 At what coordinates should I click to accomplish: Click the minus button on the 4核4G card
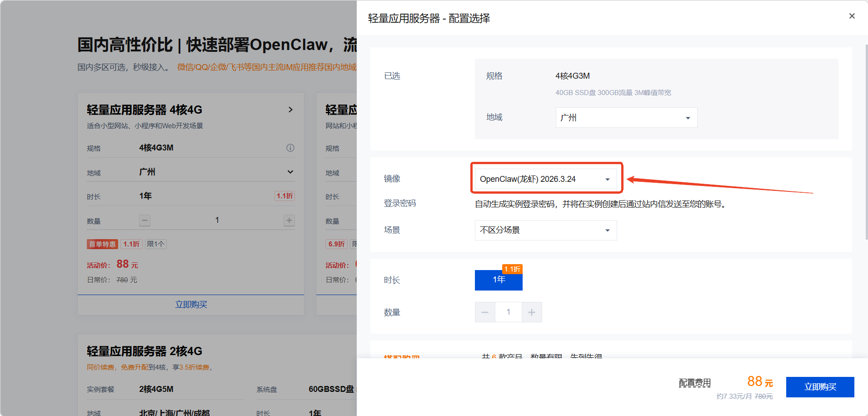click(x=145, y=221)
